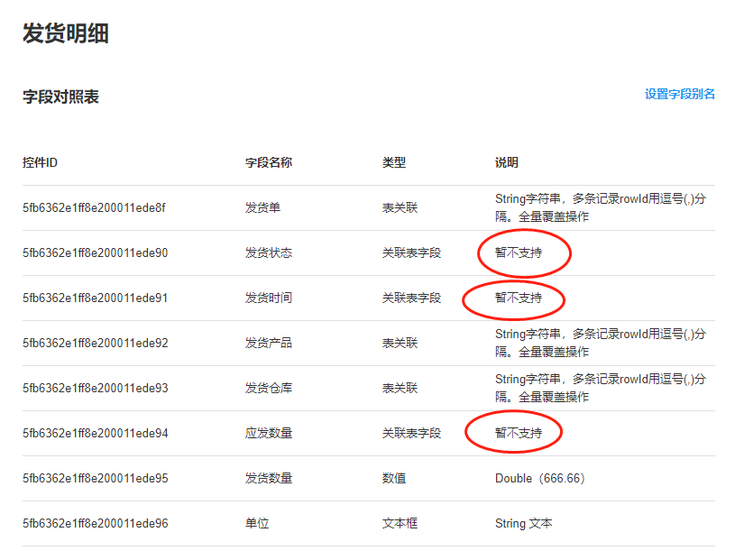Viewport: 735px width, 560px height.
Task: Click the 控件ID column header
Action: coord(40,162)
